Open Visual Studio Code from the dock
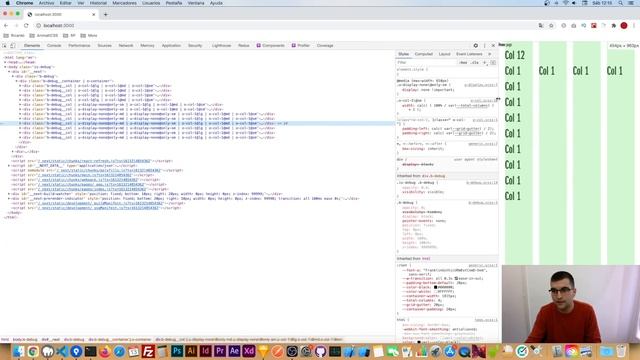Screen dimensions: 640x360 [62, 351]
